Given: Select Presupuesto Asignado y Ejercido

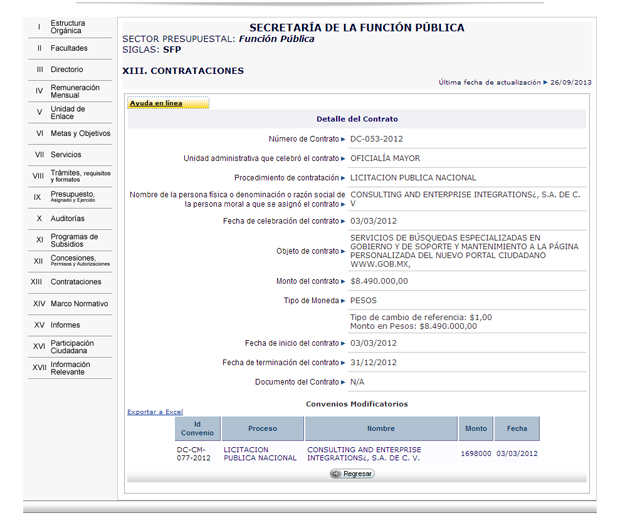Looking at the screenshot, I should [x=76, y=197].
